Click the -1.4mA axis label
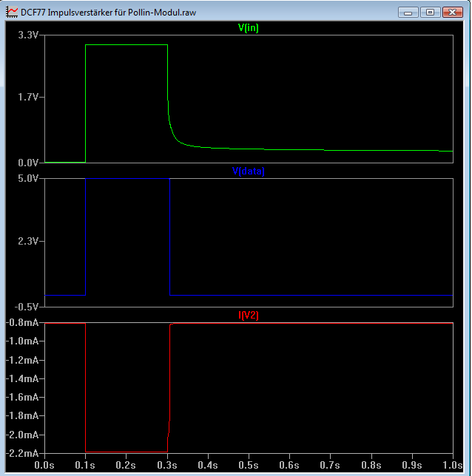The width and height of the screenshot is (472, 476). point(22,379)
